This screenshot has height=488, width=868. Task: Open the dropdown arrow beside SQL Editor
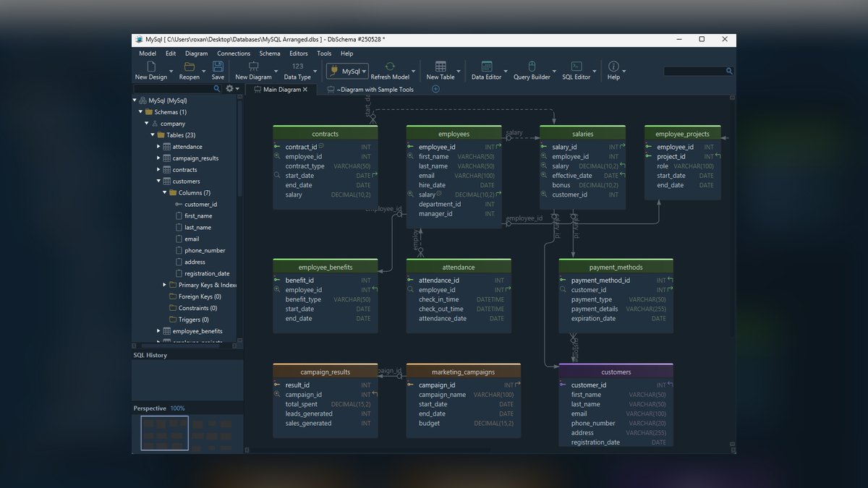point(595,71)
